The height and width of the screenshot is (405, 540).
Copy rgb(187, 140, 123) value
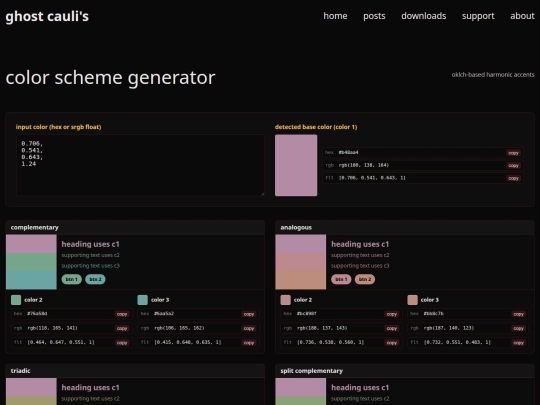tap(518, 328)
